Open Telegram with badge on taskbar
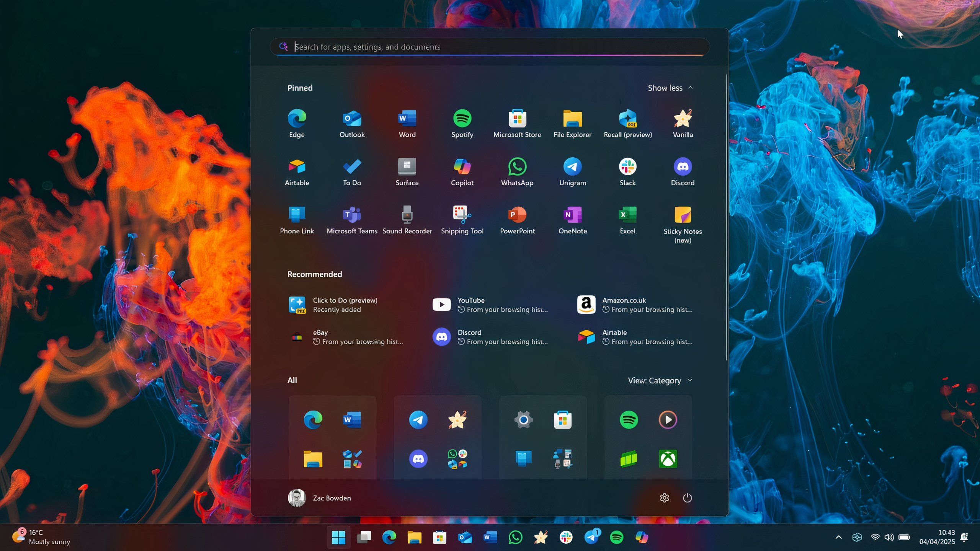Image resolution: width=980 pixels, height=551 pixels. click(x=591, y=537)
